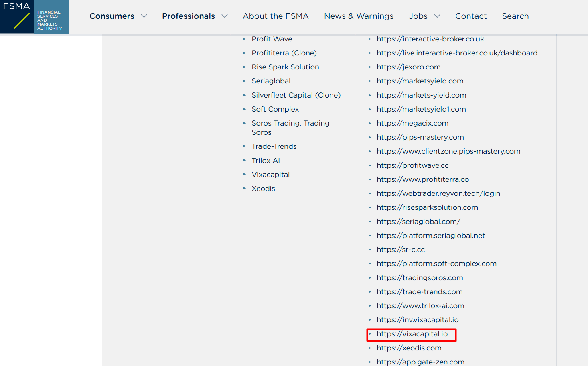Open the Contact page
The image size is (588, 366).
471,16
